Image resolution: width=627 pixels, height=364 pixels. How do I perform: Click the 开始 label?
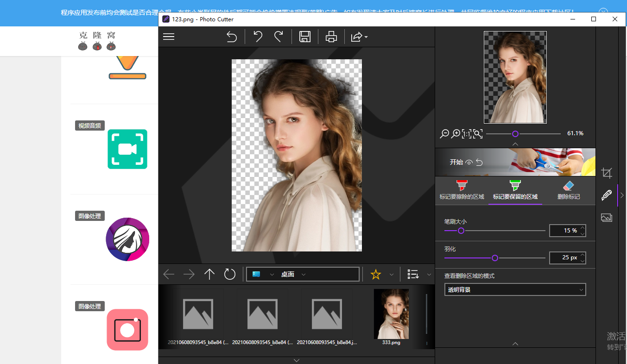pos(456,162)
